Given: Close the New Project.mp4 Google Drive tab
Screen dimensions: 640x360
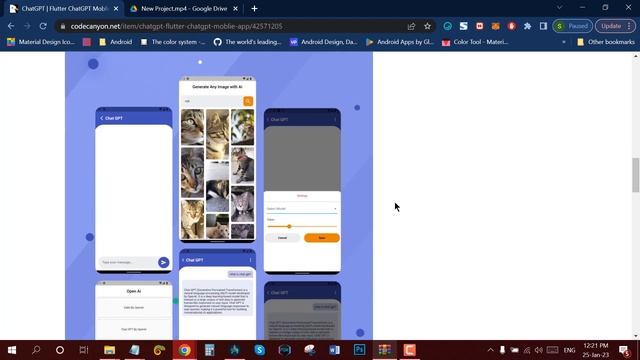Looking at the screenshot, I should (236, 9).
